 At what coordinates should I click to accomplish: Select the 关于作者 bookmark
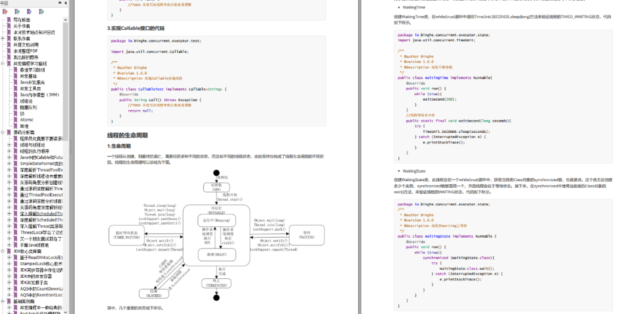(21, 26)
